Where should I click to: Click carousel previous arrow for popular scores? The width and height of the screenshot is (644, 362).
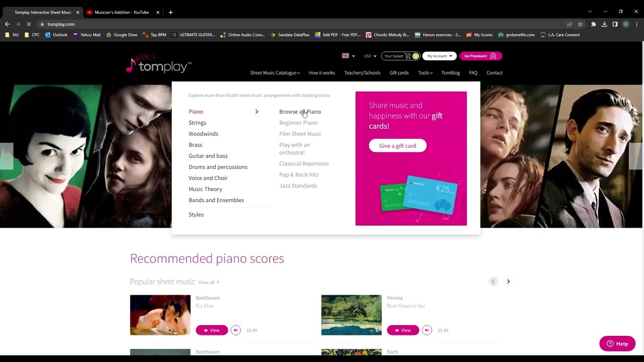pos(493,282)
